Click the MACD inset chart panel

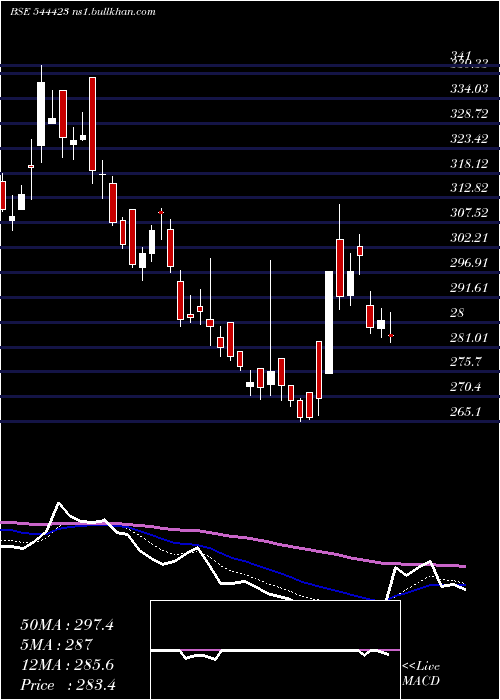coord(275,650)
